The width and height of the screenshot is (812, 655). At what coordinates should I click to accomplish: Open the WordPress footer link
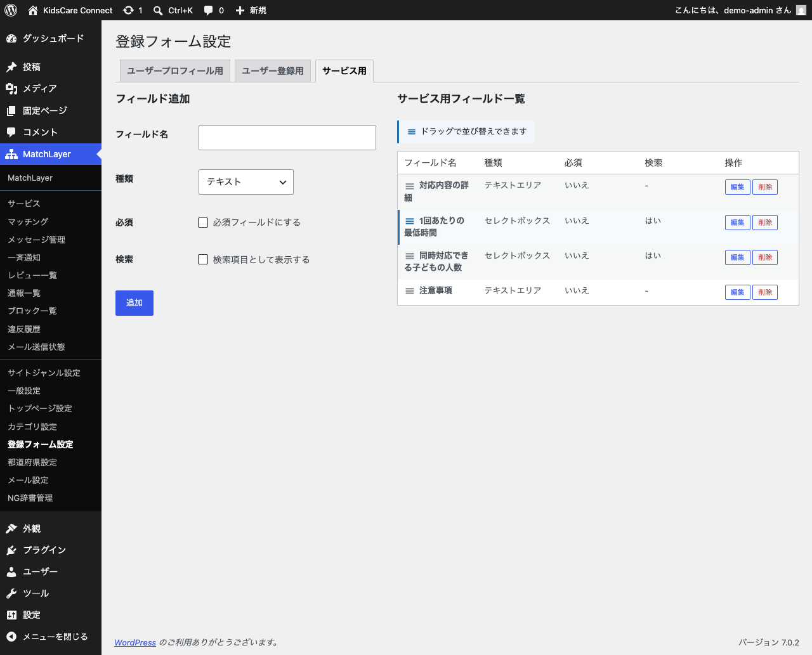[x=135, y=642]
